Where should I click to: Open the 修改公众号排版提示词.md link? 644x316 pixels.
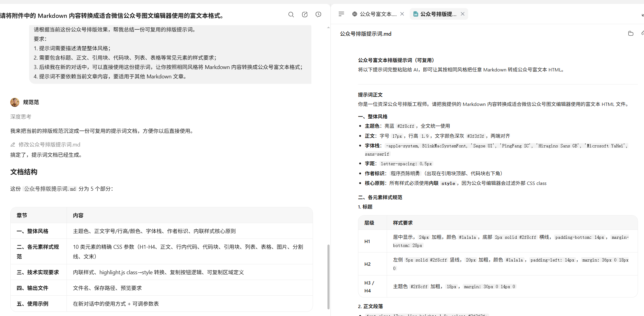click(49, 145)
